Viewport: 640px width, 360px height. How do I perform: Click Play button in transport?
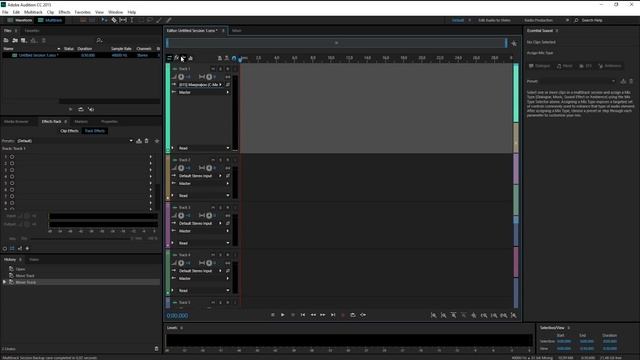pos(282,315)
